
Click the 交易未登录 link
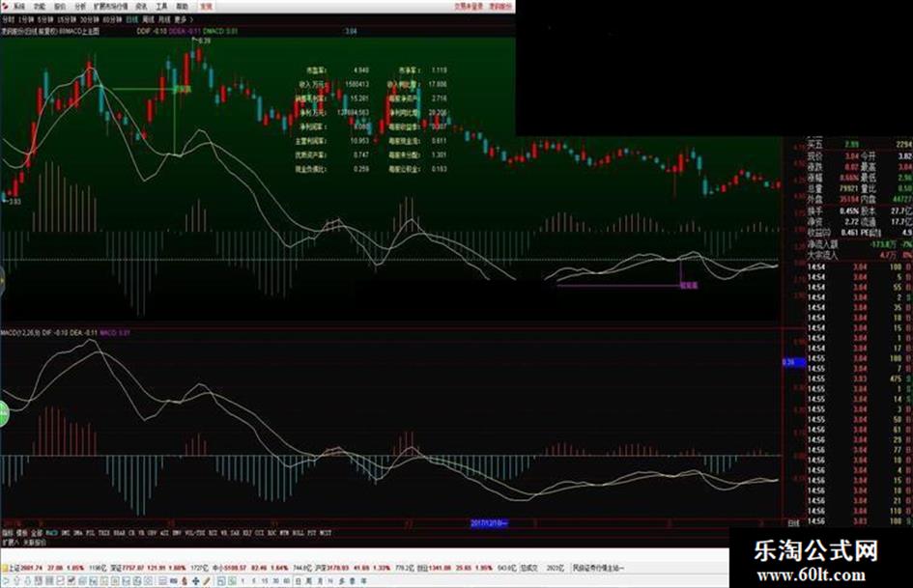pyautogui.click(x=469, y=7)
